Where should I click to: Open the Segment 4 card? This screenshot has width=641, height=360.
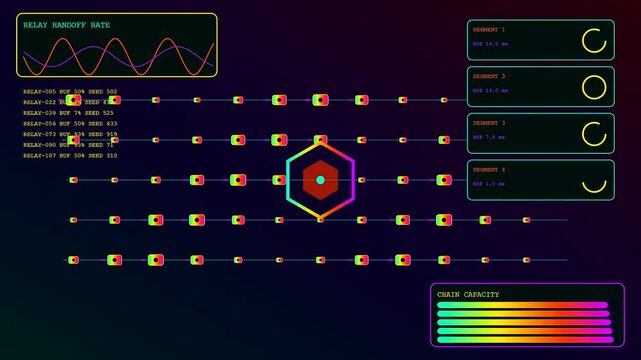(x=541, y=180)
